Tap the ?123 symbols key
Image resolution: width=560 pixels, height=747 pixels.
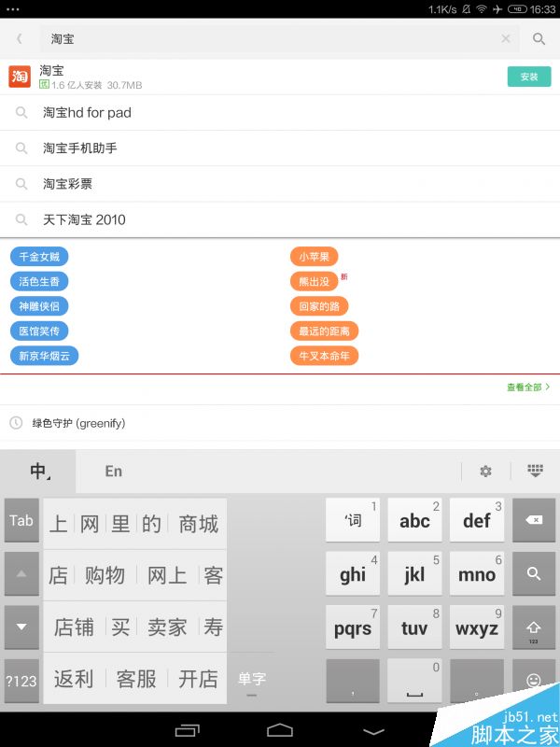coord(21,682)
